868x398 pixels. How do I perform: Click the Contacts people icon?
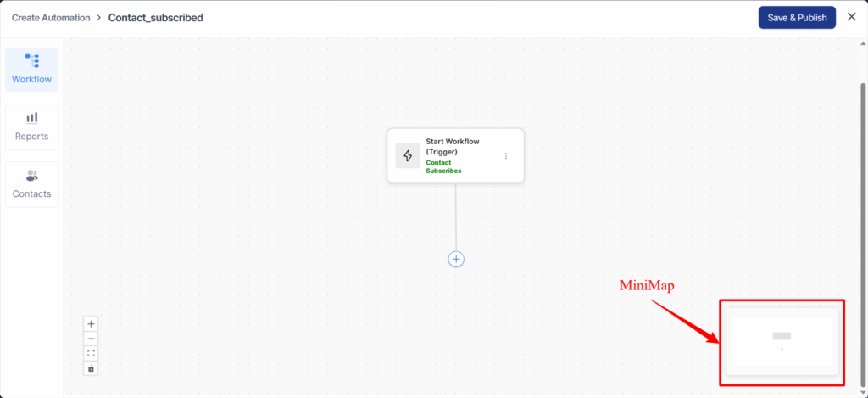pyautogui.click(x=32, y=176)
